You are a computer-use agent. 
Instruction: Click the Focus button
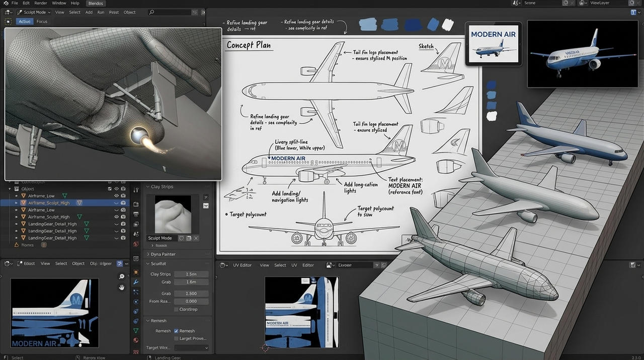pyautogui.click(x=42, y=22)
